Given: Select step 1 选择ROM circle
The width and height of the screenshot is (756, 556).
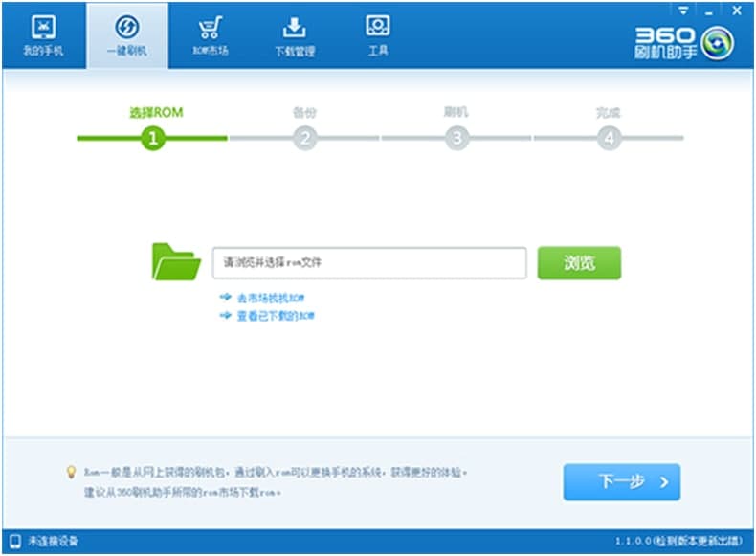Looking at the screenshot, I should point(153,138).
